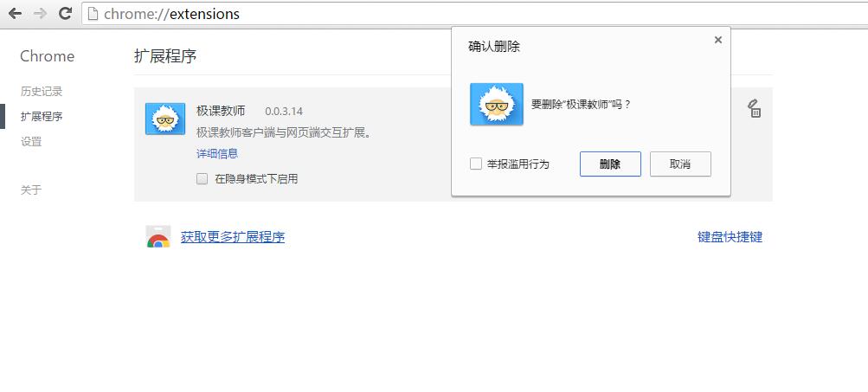Open the 获取更多扩展程序 link
This screenshot has height=392, width=868.
click(x=233, y=237)
